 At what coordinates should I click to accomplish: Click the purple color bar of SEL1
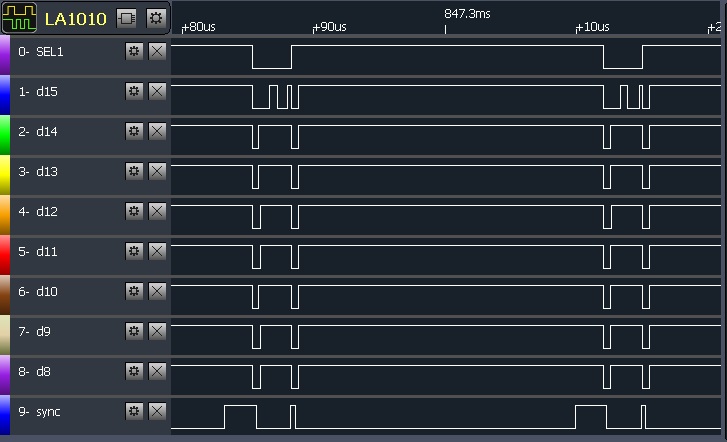point(5,57)
